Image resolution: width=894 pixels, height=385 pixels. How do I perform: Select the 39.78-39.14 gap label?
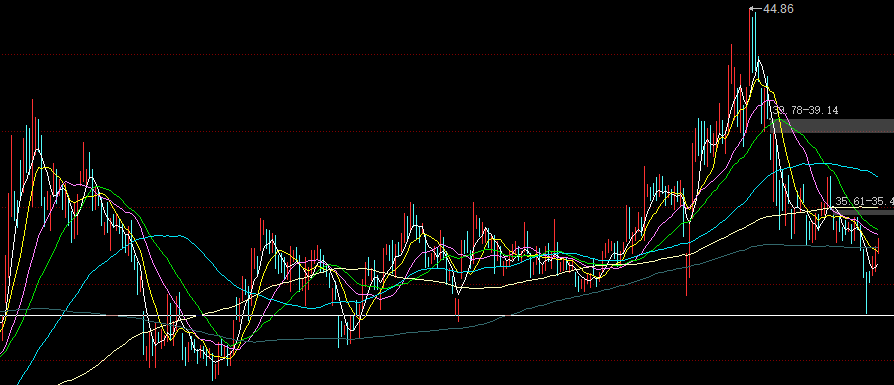806,111
